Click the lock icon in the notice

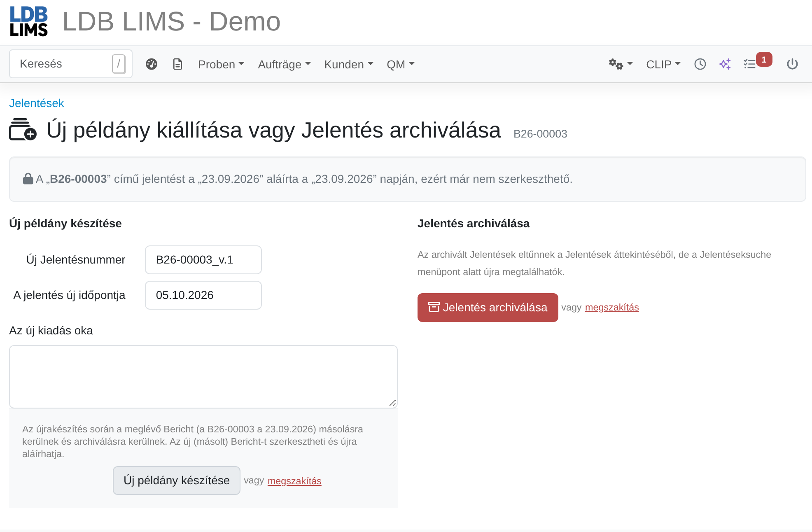(28, 179)
